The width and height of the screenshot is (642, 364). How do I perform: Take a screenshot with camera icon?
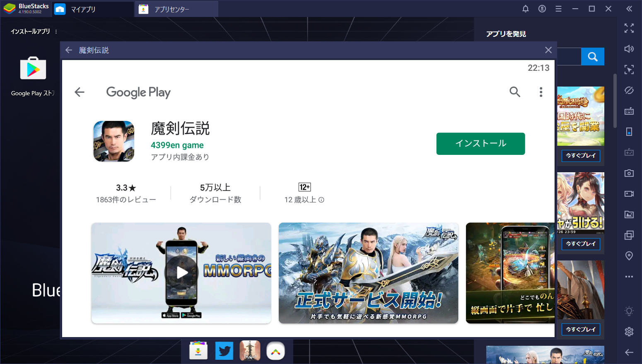point(629,173)
